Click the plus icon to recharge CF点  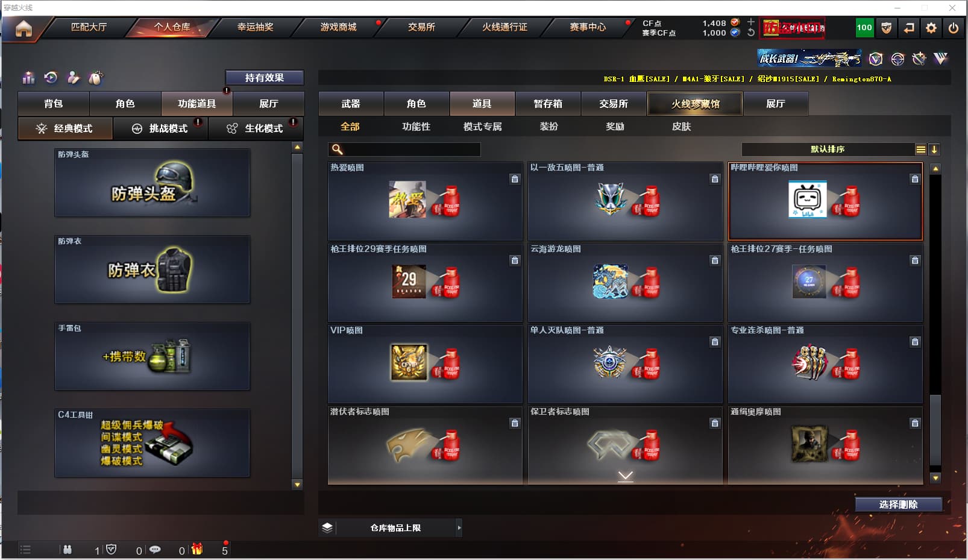pyautogui.click(x=751, y=22)
